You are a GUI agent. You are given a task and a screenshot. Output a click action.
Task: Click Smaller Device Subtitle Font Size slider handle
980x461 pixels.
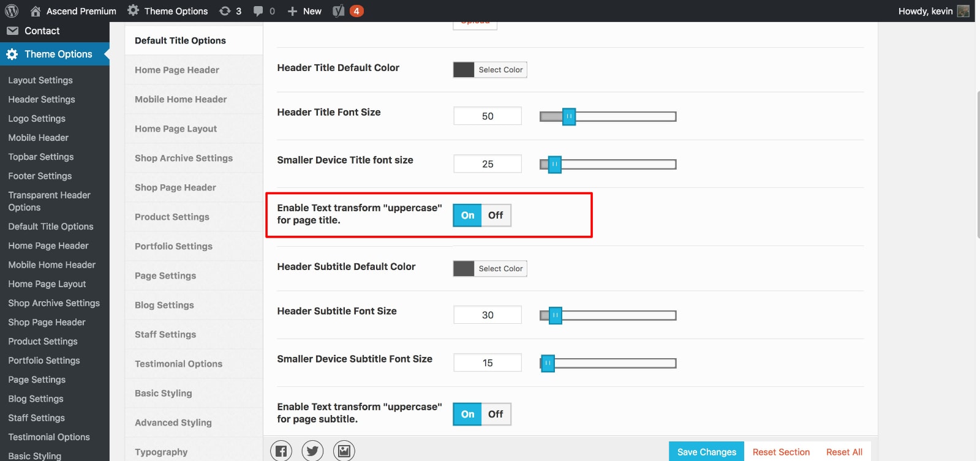coord(548,363)
